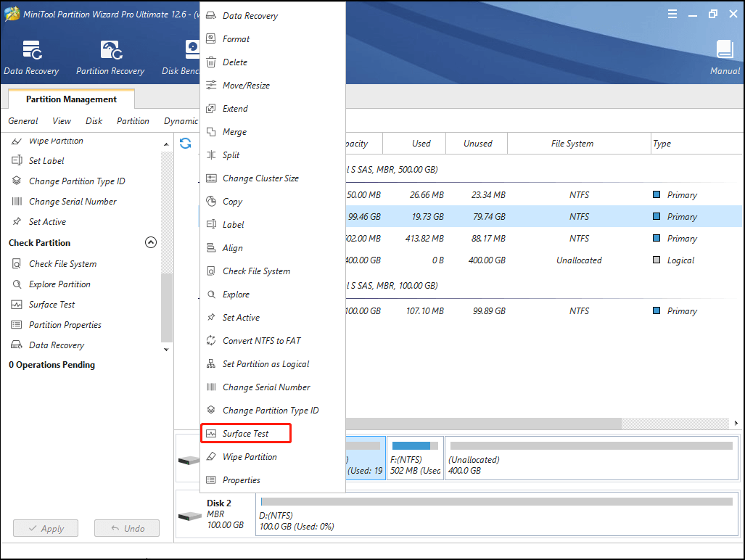
Task: Switch to the Partition Management tab
Action: pos(70,99)
